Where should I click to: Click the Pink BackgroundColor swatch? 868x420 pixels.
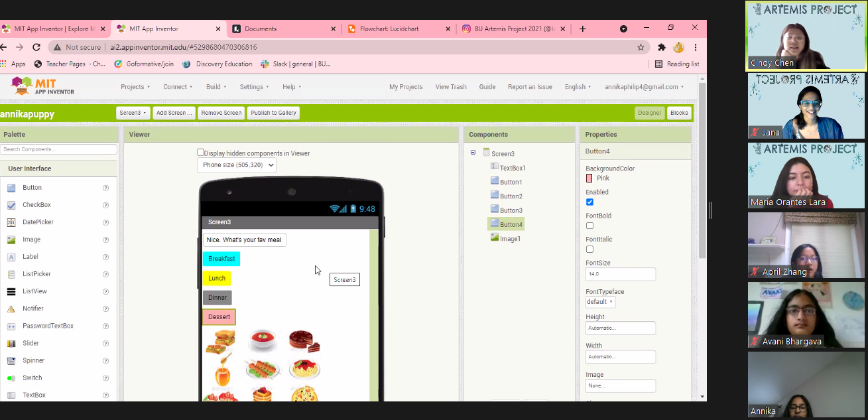tap(589, 178)
